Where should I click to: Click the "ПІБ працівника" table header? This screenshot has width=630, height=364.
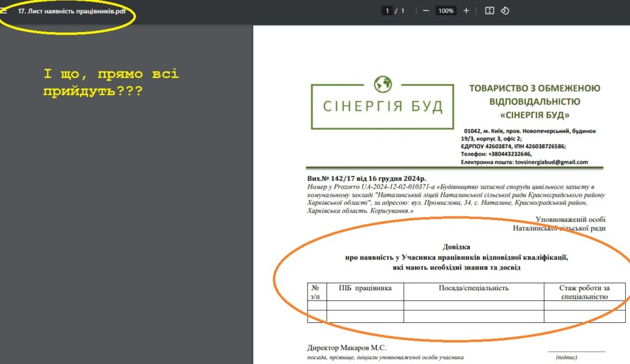pos(365,288)
